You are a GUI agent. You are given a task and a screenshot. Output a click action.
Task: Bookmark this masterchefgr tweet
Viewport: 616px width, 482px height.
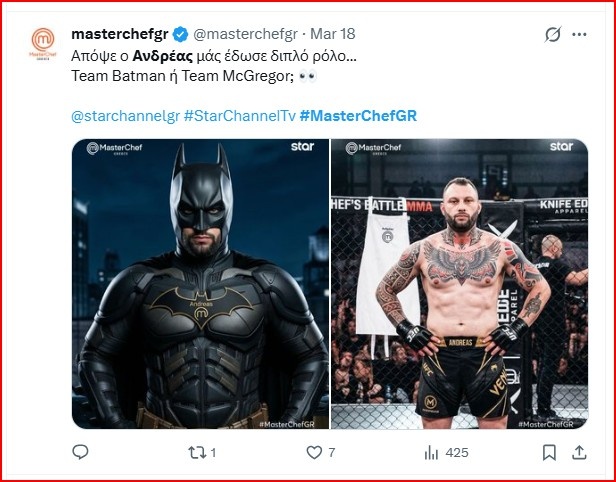click(x=549, y=453)
